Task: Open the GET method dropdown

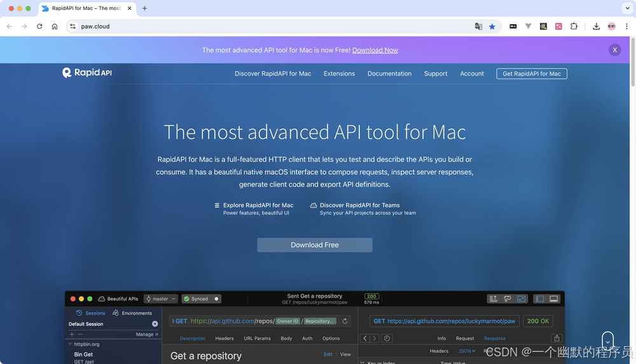Action: tap(179, 321)
